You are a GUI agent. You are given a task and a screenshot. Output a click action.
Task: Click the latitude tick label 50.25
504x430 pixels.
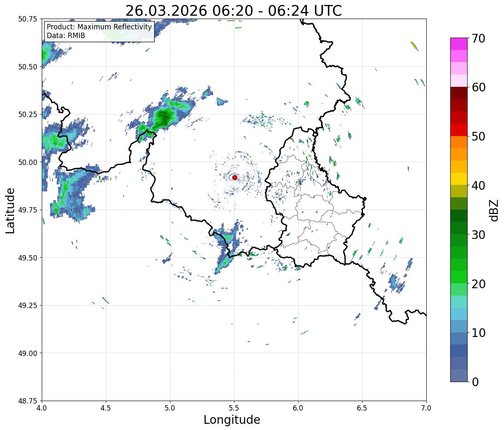28,115
